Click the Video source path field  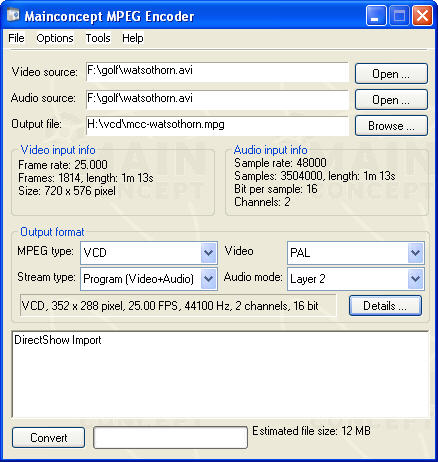tap(217, 72)
